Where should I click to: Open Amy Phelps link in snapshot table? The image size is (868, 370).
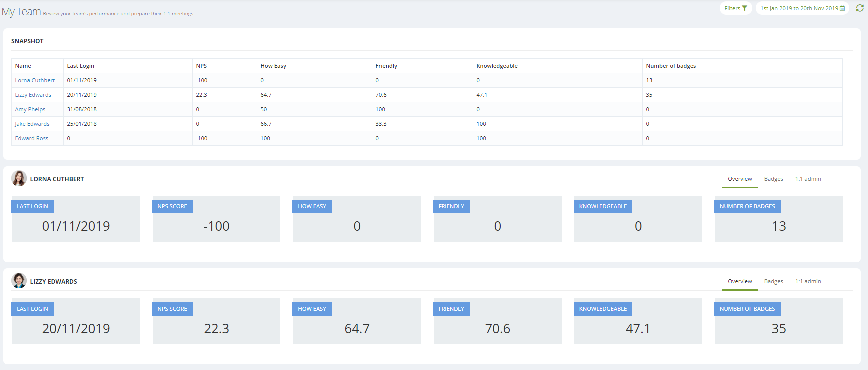click(x=30, y=109)
